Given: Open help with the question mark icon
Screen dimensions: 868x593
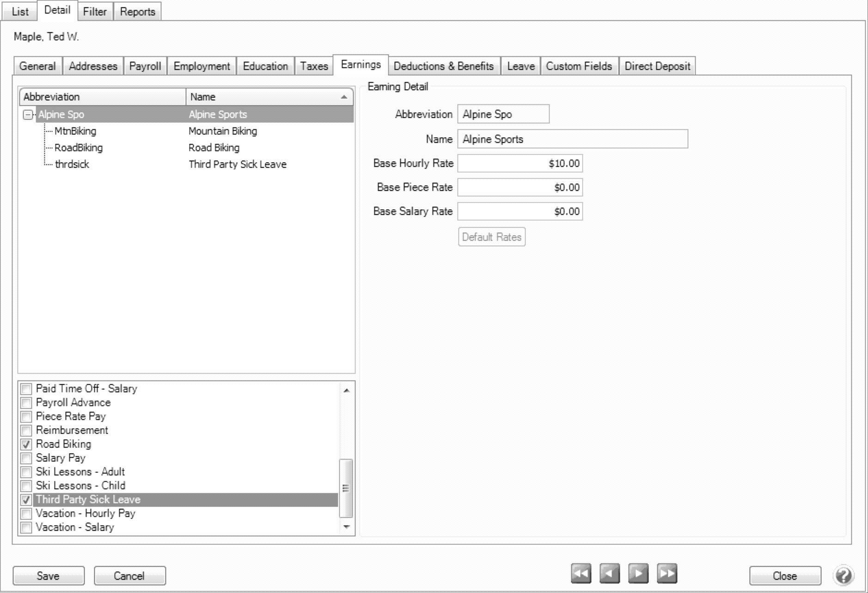Looking at the screenshot, I should [843, 575].
